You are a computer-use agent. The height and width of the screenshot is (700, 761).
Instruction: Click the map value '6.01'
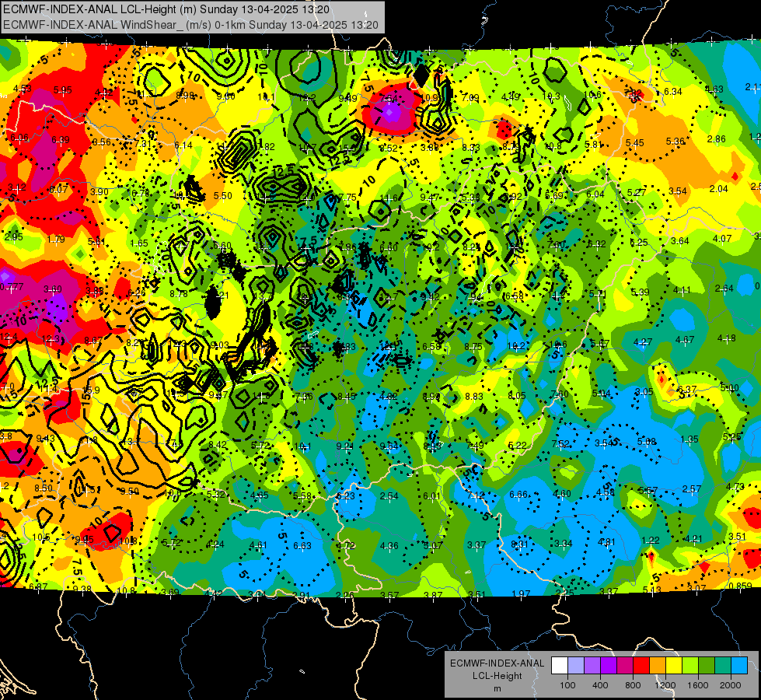tap(432, 496)
